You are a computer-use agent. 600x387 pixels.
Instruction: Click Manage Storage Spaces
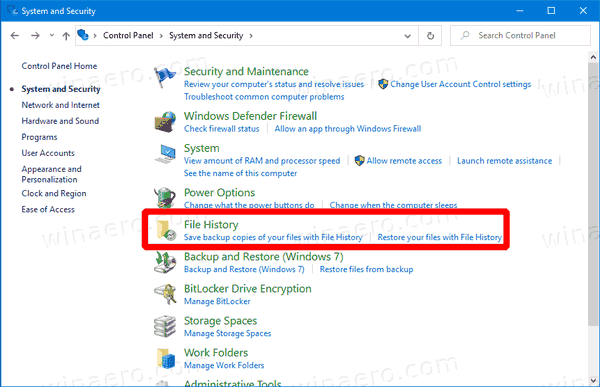point(227,333)
